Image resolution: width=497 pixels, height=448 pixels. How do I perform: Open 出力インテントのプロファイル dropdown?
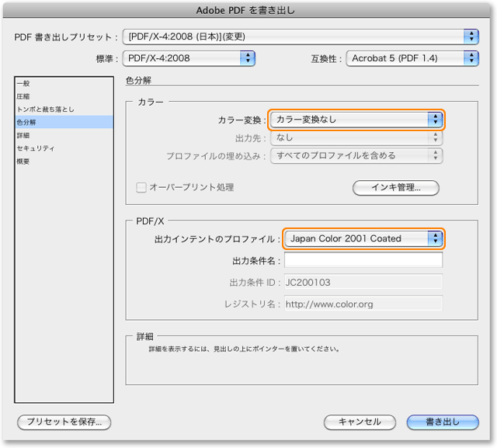point(363,238)
